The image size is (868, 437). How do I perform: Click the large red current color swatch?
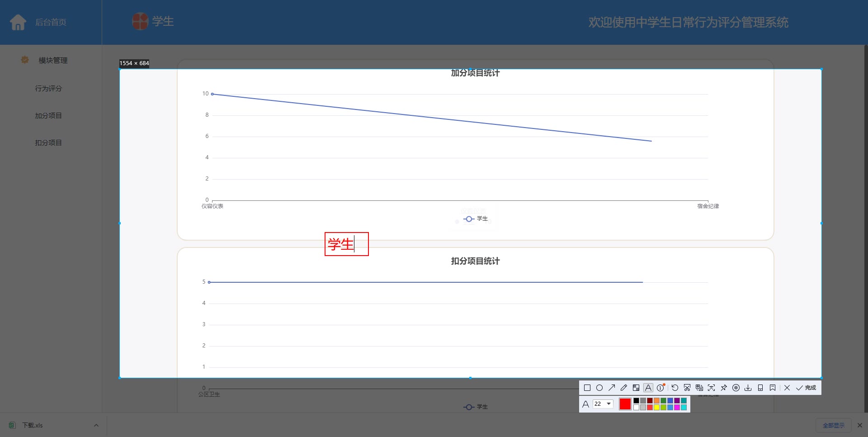click(625, 404)
